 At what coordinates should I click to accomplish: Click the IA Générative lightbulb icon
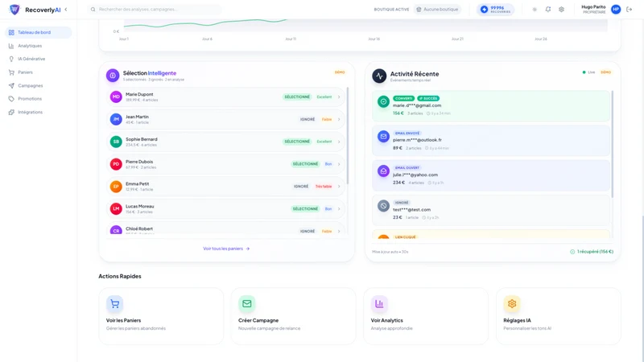pos(11,59)
